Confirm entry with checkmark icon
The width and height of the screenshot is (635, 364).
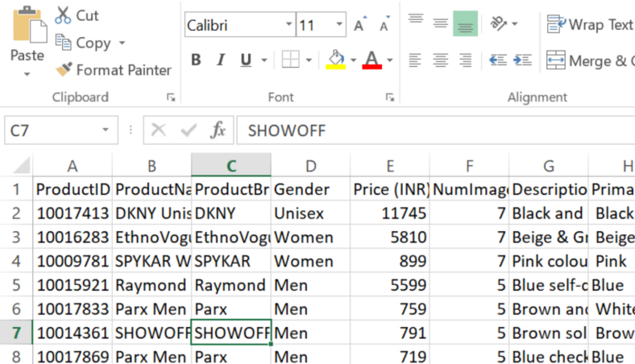tap(189, 130)
